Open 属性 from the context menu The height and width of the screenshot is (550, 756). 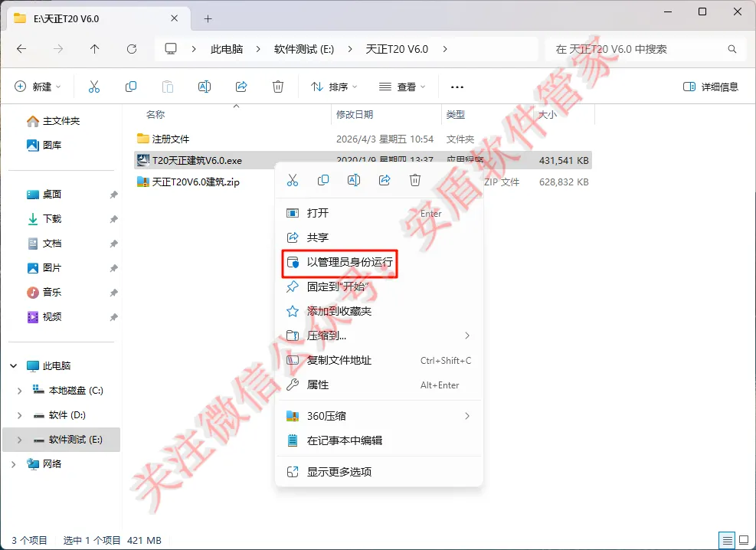378,385
